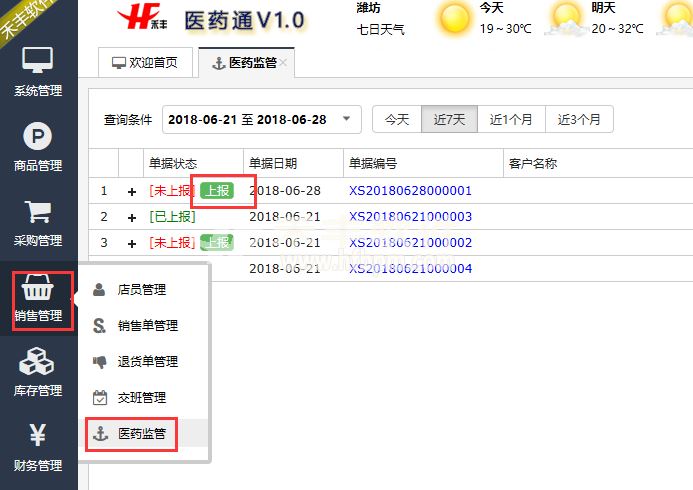Open 采购管理 shopping cart icon
The height and width of the screenshot is (490, 693).
(x=37, y=212)
